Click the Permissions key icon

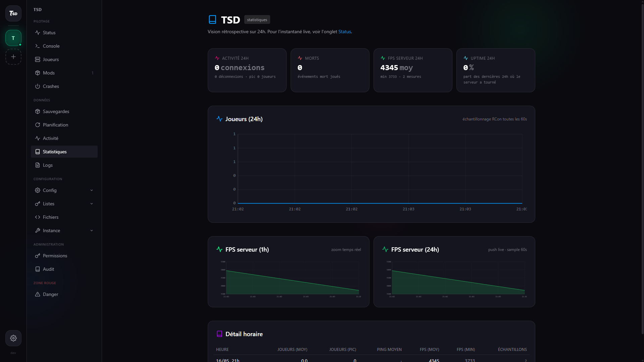38,256
